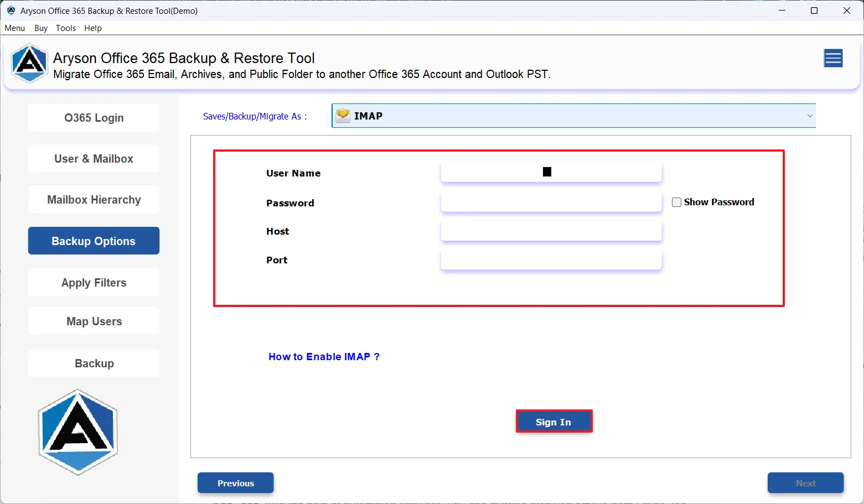Image resolution: width=864 pixels, height=504 pixels.
Task: Click the Aryson title bar app icon
Action: tap(11, 11)
